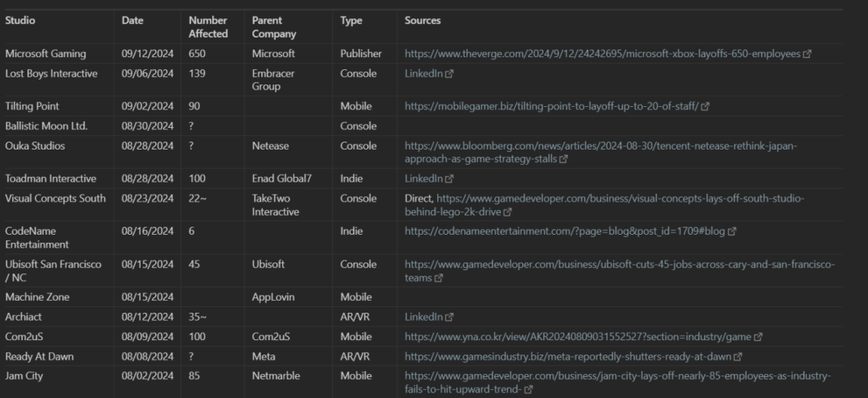Viewport: 868px width, 398px height.
Task: Click the Type column header
Action: (351, 20)
